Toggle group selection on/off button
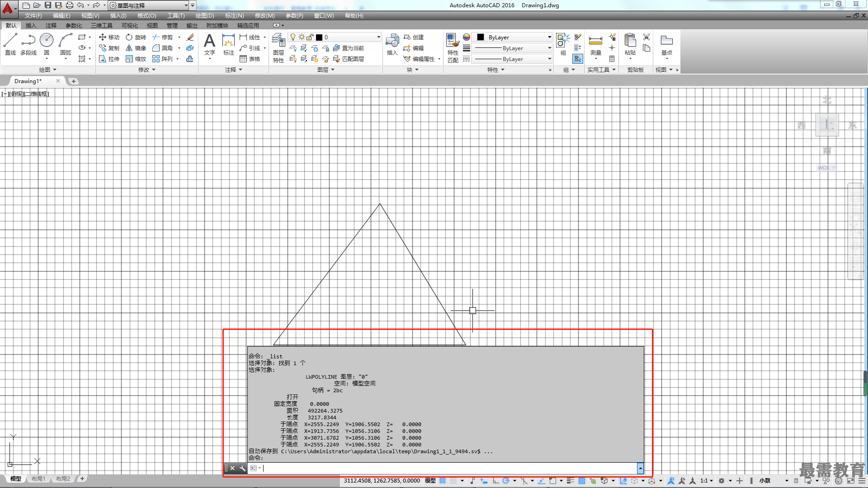The width and height of the screenshot is (868, 488). 578,59
